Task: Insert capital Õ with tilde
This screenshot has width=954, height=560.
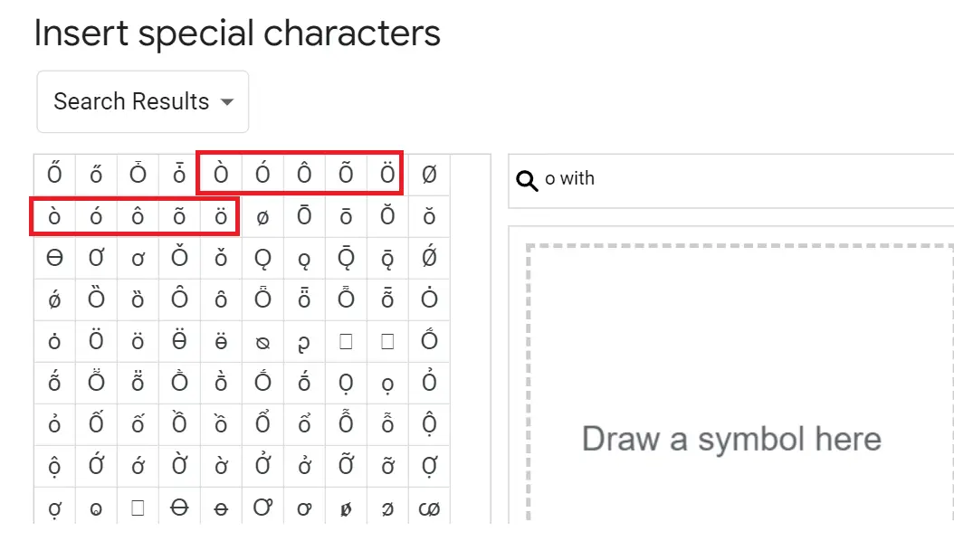Action: [x=346, y=175]
